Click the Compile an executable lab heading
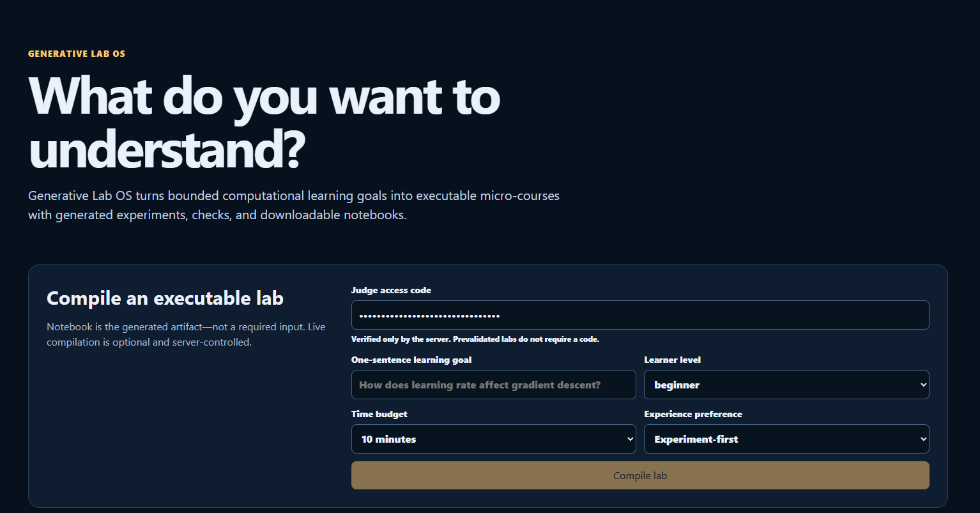 (165, 298)
